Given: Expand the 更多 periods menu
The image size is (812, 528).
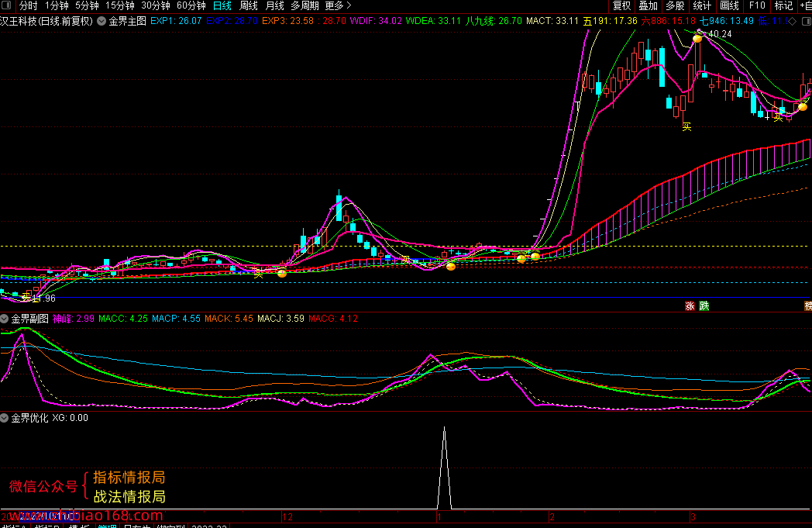Looking at the screenshot, I should [338, 5].
